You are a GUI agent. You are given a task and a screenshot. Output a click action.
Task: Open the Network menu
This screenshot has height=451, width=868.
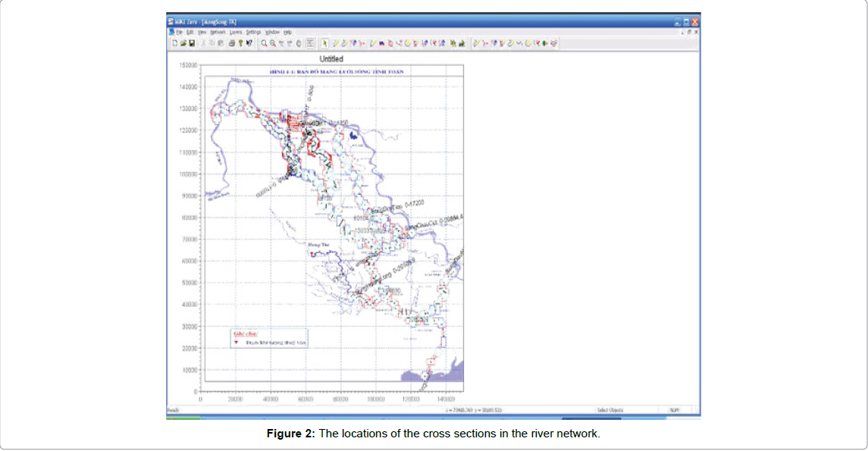coord(218,33)
